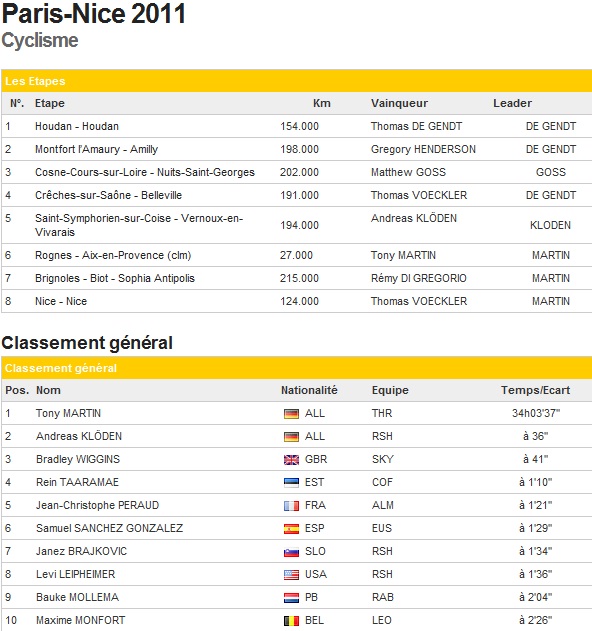592x631 pixels.
Task: Open stage winner Gregory HENDERSON
Action: 423,149
